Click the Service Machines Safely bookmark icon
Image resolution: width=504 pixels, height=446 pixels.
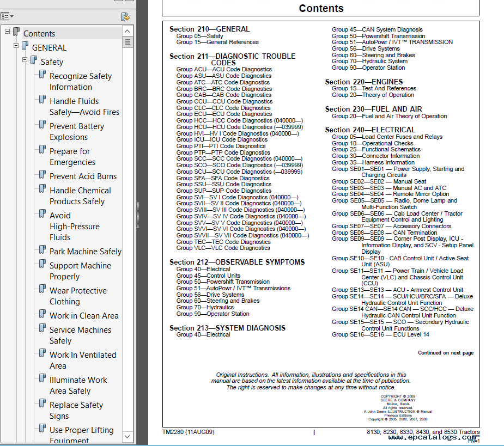(42, 328)
